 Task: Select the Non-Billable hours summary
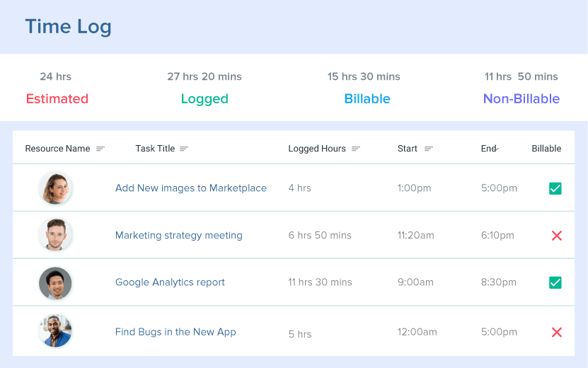point(521,98)
